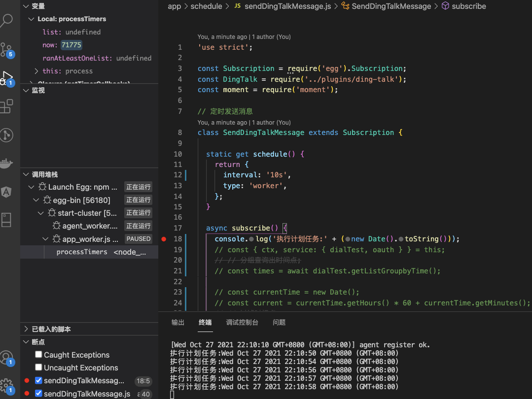The image size is (532, 399).
Task: Expand the 已载入的脚本 section
Action: coord(26,329)
